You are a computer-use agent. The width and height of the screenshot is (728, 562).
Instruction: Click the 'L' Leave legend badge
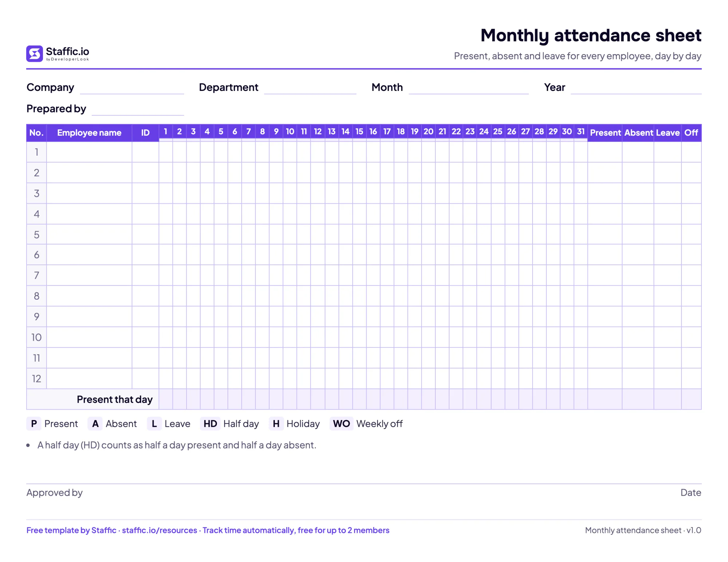154,424
